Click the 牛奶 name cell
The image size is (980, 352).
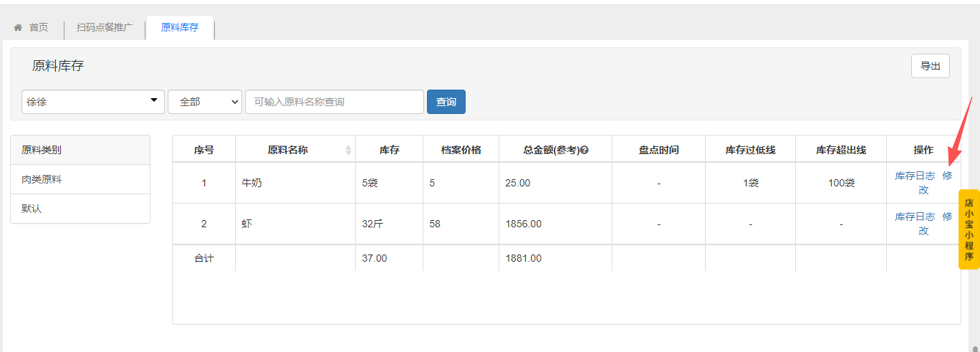coord(252,183)
